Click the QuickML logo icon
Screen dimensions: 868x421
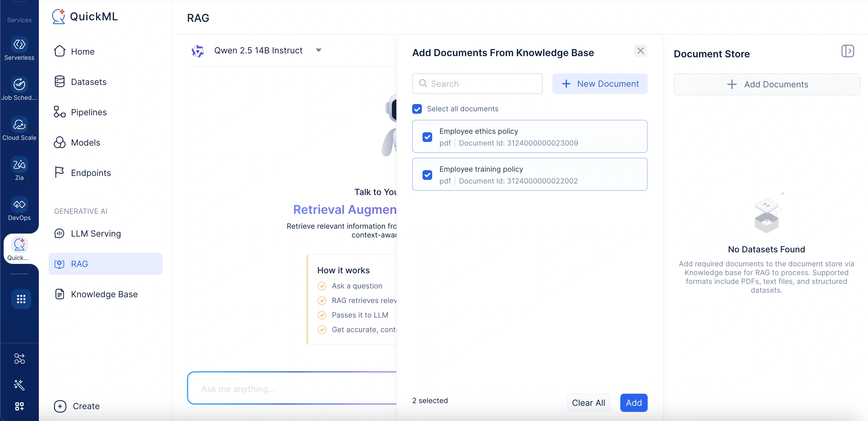[x=59, y=16]
